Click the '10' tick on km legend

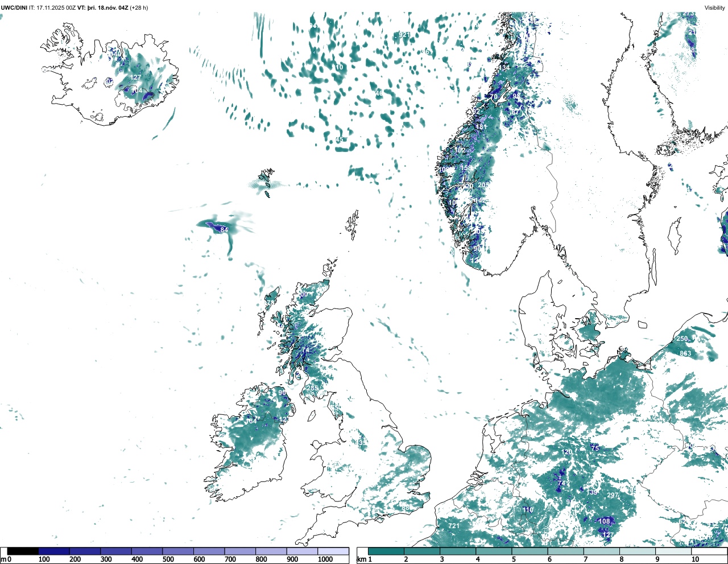pyautogui.click(x=695, y=559)
